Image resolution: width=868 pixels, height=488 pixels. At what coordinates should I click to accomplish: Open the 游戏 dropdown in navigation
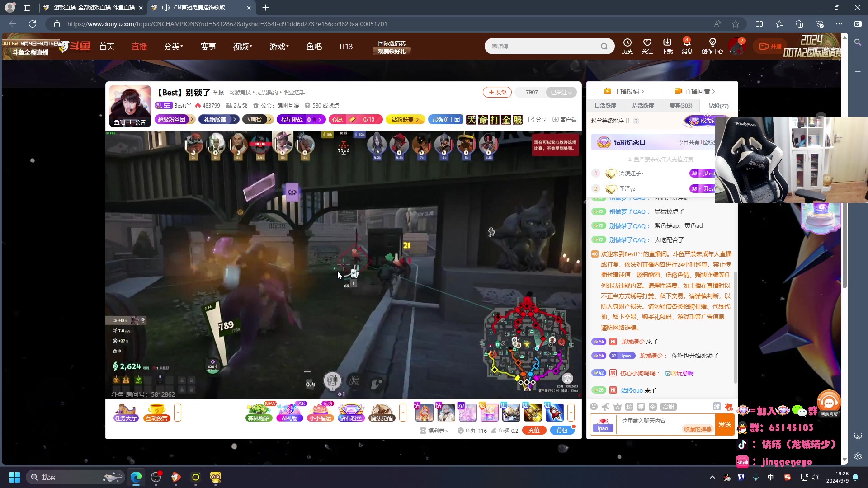279,47
